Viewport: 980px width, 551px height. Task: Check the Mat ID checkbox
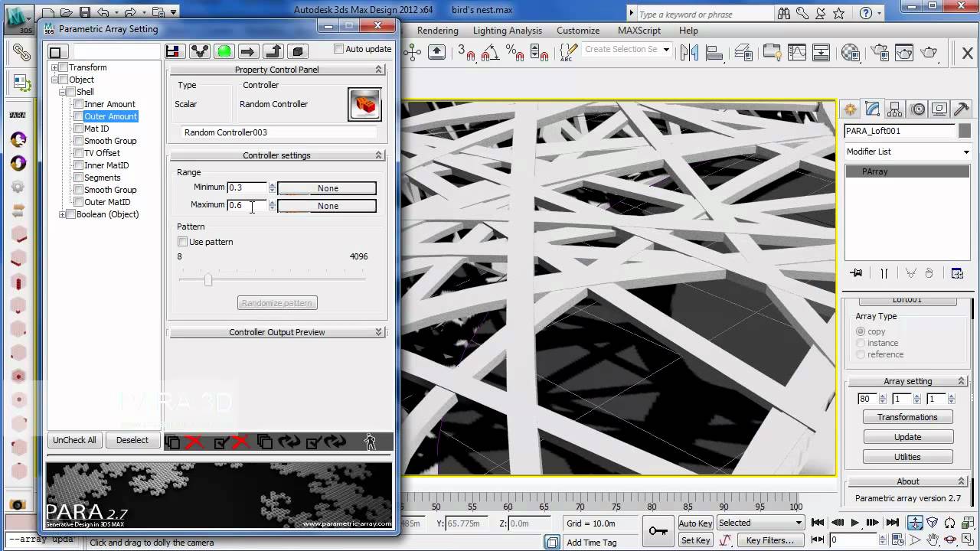[78, 129]
